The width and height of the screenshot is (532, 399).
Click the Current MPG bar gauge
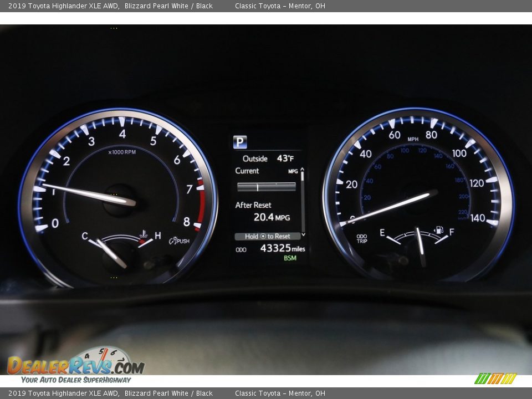coord(266,187)
